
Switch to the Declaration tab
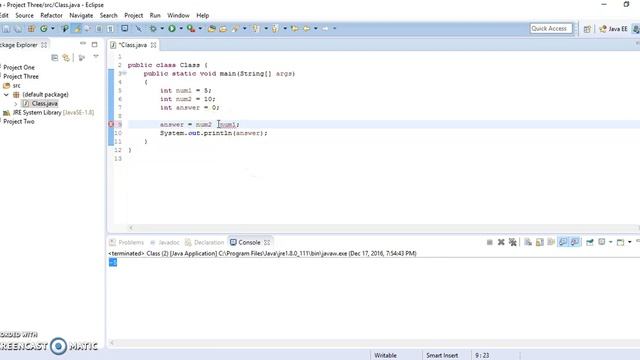(205, 242)
